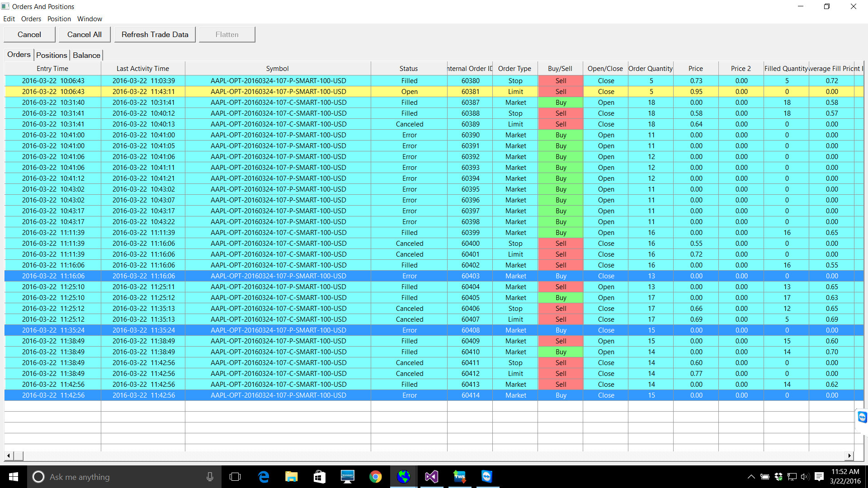Click the Filled Quantity column header
The image size is (868, 488).
pyautogui.click(x=786, y=69)
